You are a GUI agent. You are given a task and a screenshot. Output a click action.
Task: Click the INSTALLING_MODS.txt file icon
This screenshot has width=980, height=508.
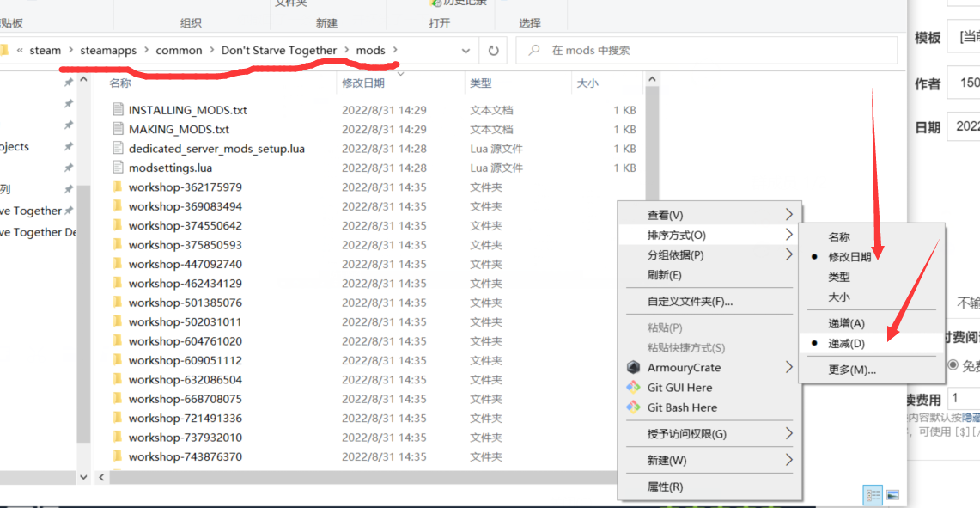[x=119, y=109]
